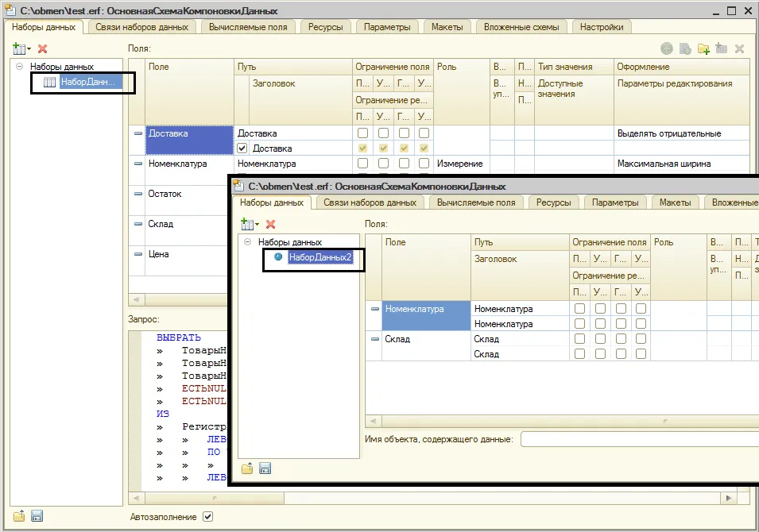Click the add folder icon with green plus
Viewport: 759px width, 532px height.
703,48
